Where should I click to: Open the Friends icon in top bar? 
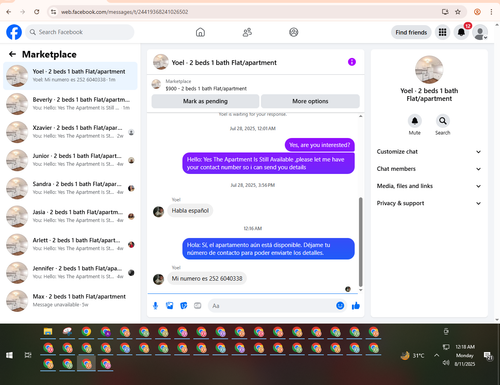247,32
